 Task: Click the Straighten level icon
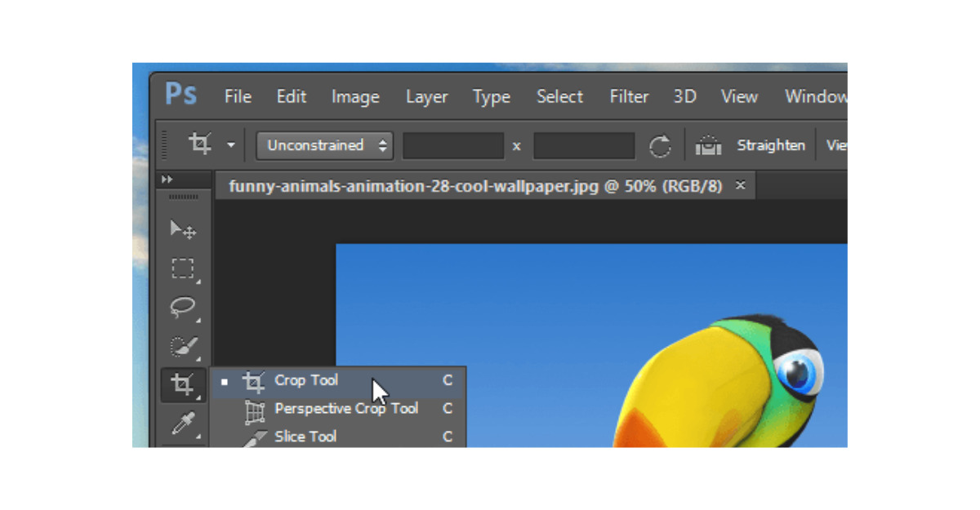[x=708, y=146]
